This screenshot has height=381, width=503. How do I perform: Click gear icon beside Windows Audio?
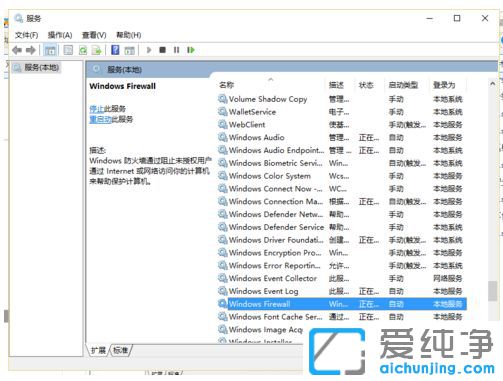coord(222,137)
